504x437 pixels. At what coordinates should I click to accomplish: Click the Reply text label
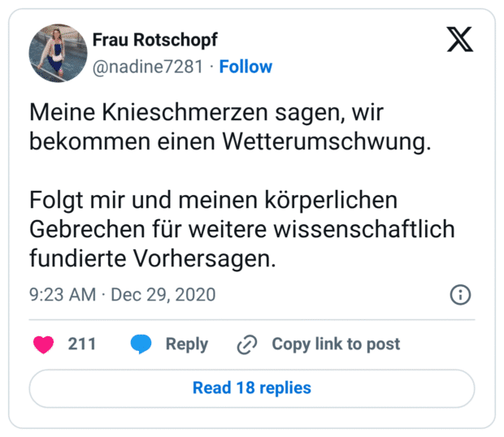pos(187,344)
